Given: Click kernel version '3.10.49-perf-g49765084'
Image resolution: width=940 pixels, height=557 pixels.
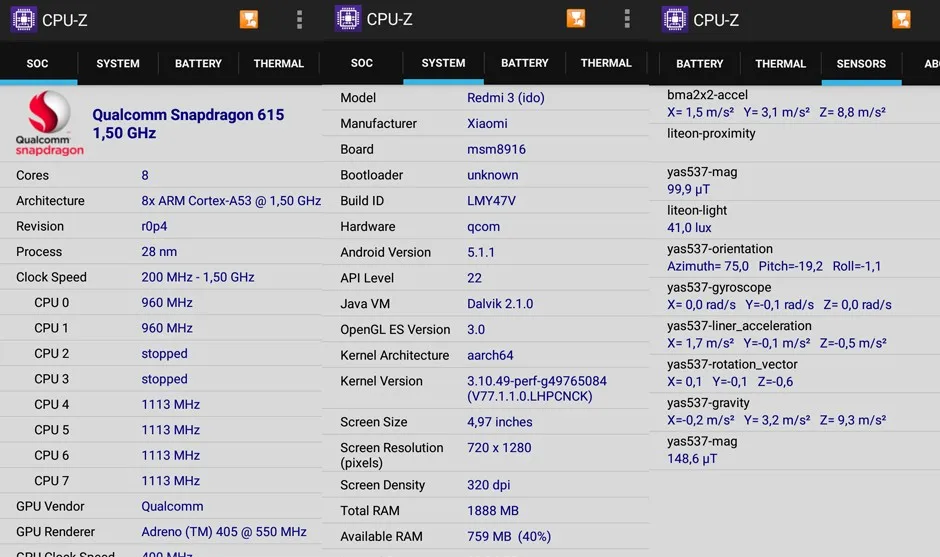Looking at the screenshot, I should [x=537, y=381].
